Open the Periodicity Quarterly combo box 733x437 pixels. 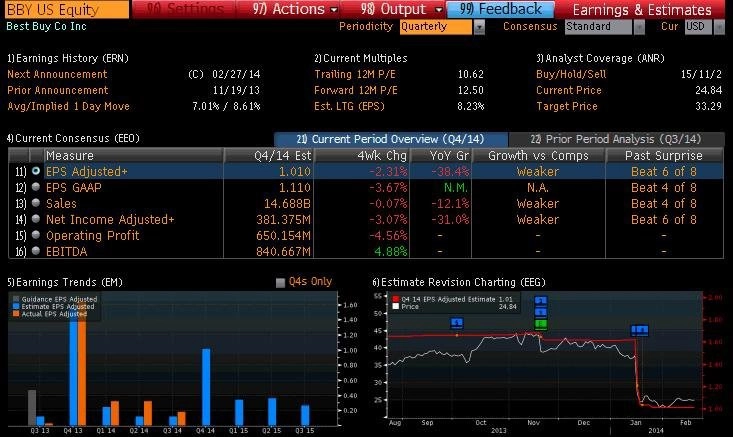436,27
